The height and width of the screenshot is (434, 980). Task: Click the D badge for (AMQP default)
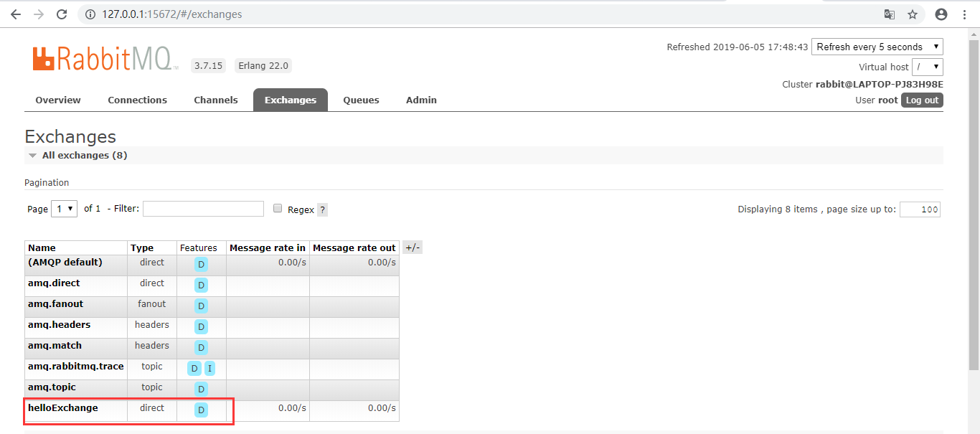click(x=202, y=264)
